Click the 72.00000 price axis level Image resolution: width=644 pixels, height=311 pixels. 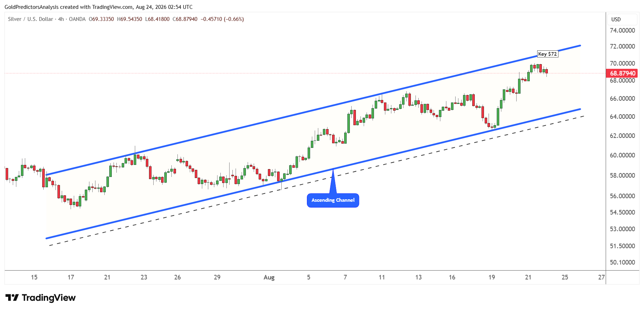(x=622, y=46)
